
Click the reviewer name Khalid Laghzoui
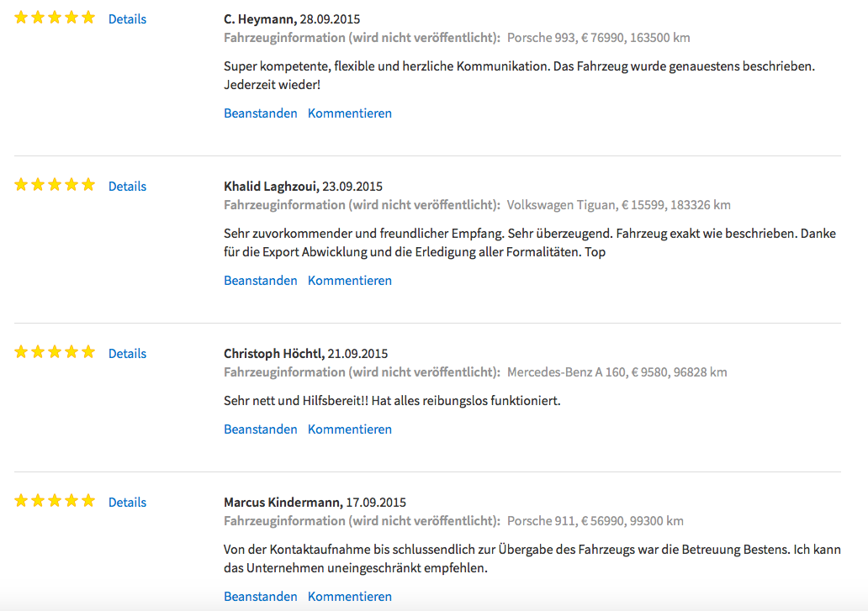(x=270, y=187)
